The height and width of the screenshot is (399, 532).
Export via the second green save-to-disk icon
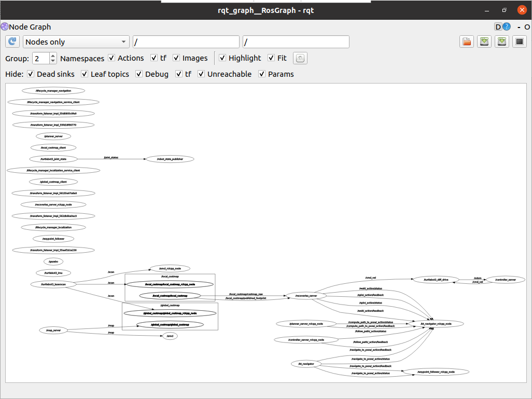coord(501,42)
